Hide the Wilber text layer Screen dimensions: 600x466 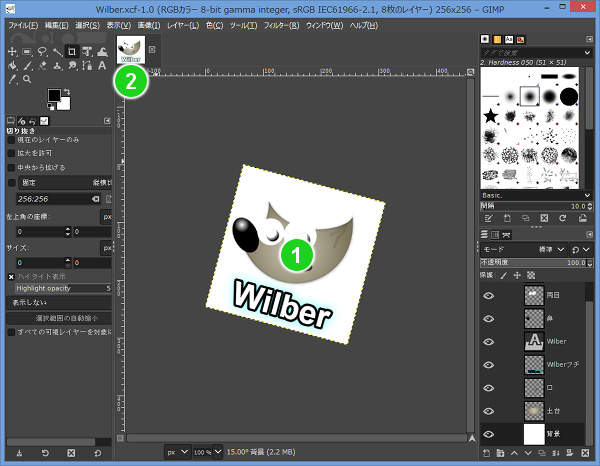(x=489, y=341)
